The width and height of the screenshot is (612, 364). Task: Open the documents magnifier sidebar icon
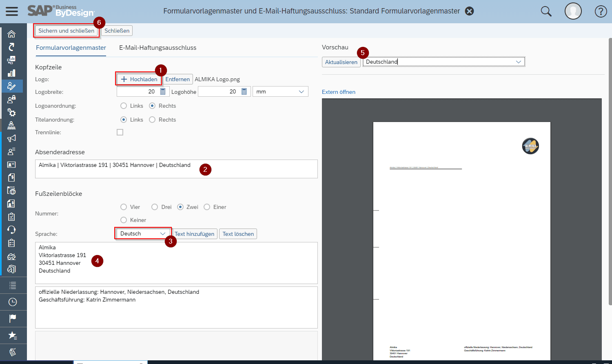click(12, 269)
